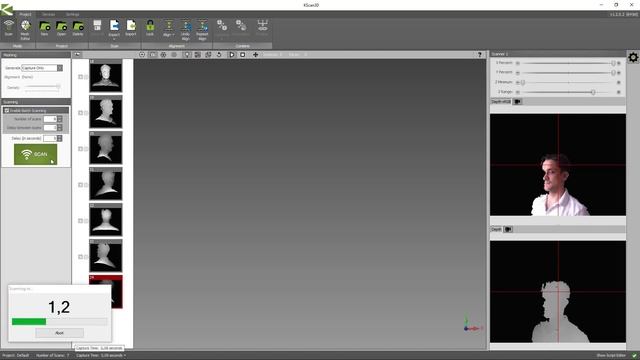Toggle first checkbox beside fourth scan thumbnail
640x360 pixels.
tap(80, 184)
